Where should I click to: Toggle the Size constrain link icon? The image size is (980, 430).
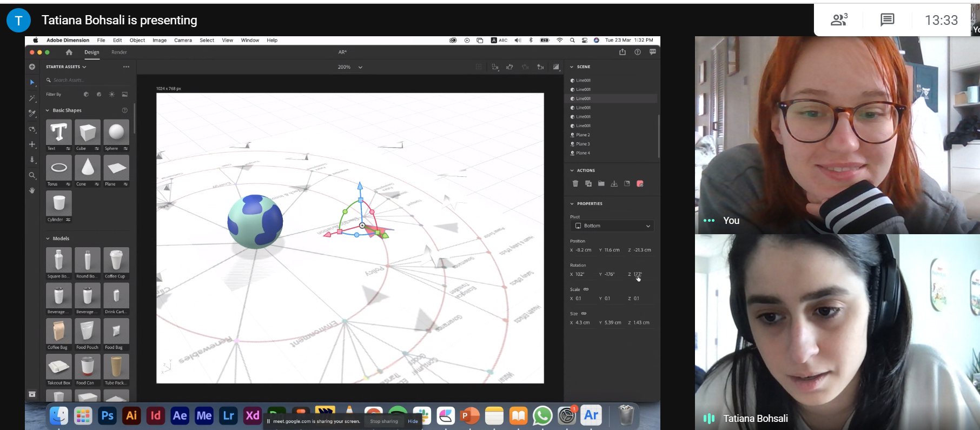click(x=584, y=313)
